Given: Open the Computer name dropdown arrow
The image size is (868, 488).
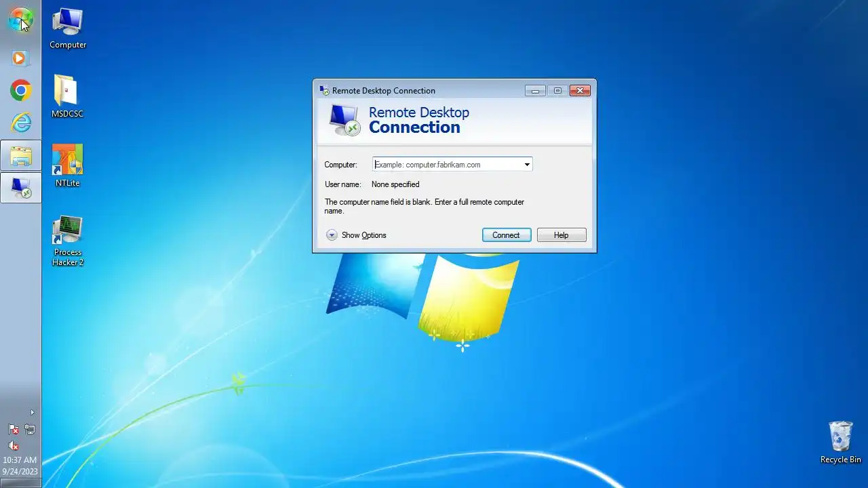Looking at the screenshot, I should [527, 164].
